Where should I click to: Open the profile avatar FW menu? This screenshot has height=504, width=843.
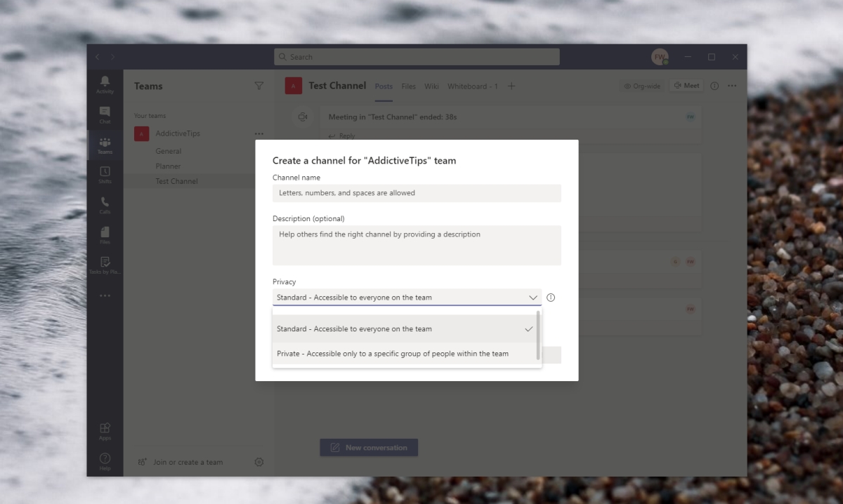[x=660, y=57]
